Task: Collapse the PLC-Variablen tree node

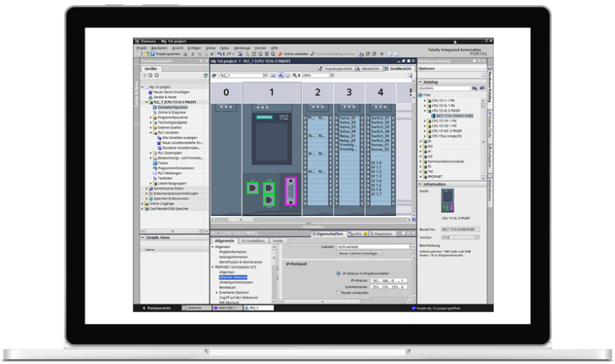Action: (151, 133)
